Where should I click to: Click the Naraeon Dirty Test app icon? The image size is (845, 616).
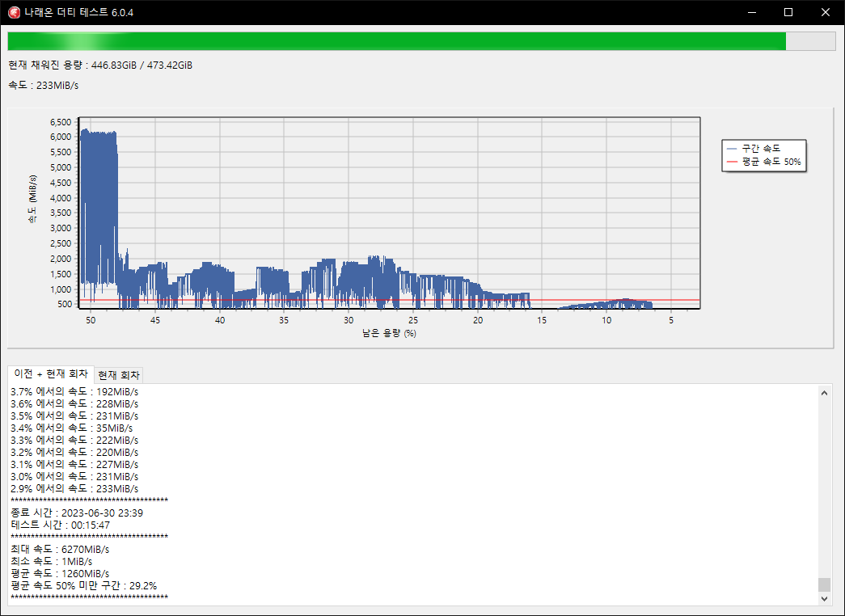(14, 12)
